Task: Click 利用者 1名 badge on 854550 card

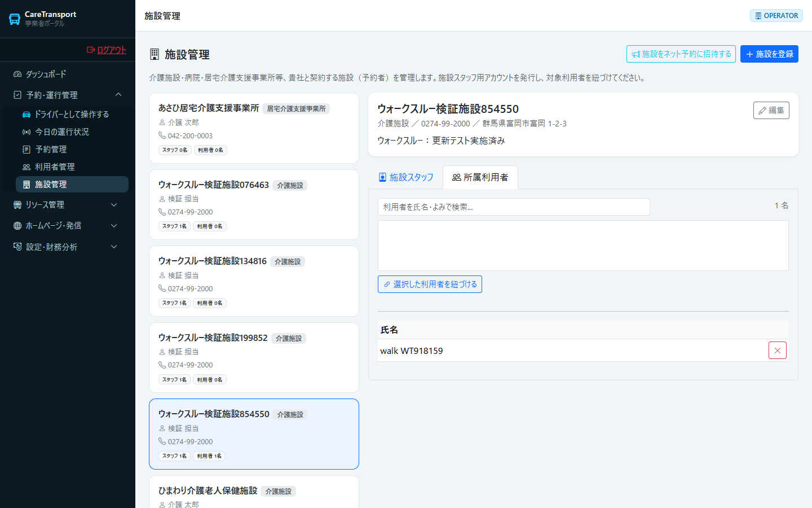Action: click(209, 456)
